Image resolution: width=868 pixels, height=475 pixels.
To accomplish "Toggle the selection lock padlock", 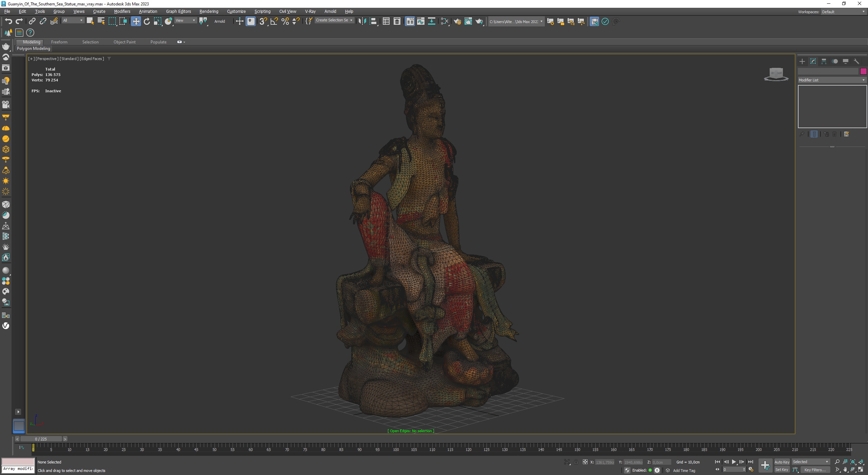I will pyautogui.click(x=576, y=462).
